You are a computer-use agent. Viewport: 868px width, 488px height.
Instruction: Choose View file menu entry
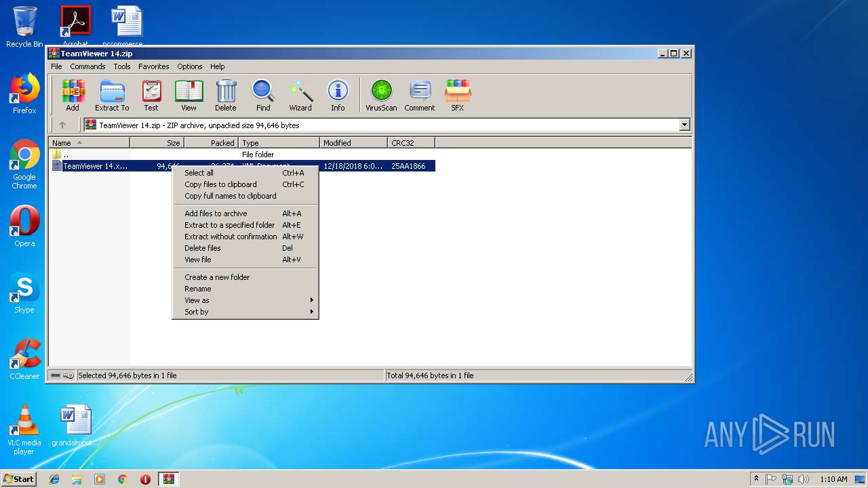(245, 260)
